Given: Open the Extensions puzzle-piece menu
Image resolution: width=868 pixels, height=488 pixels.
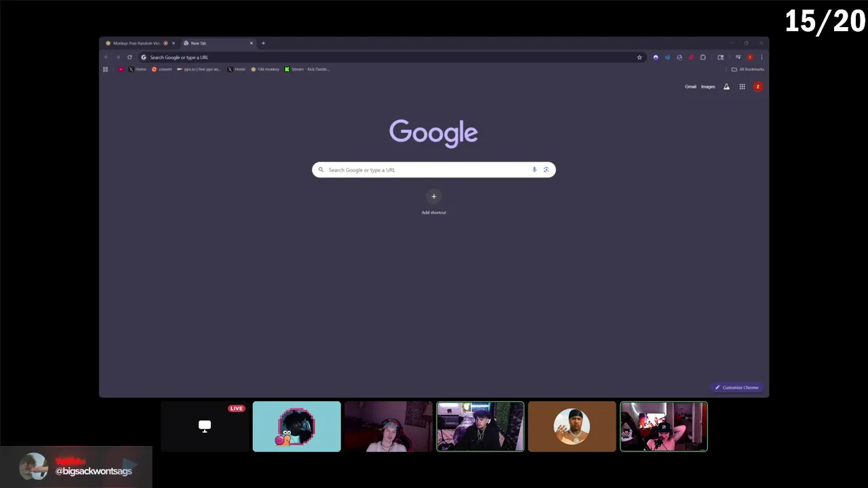Looking at the screenshot, I should pos(703,57).
